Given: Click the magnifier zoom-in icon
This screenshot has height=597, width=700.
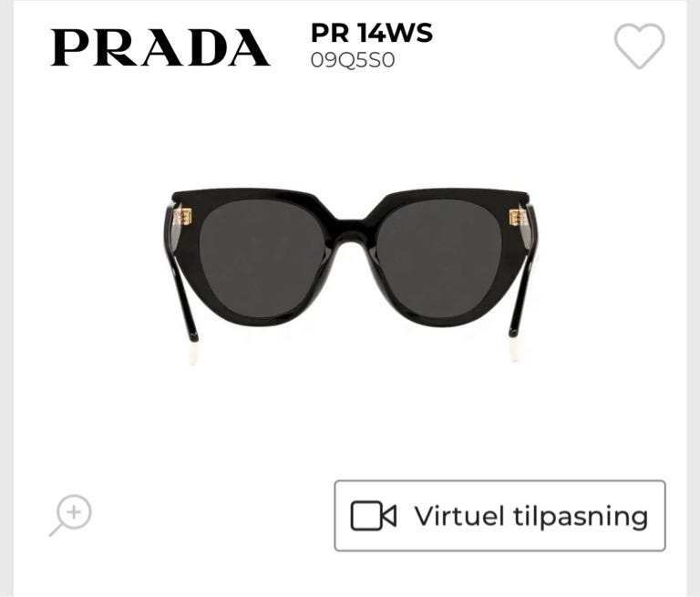Looking at the screenshot, I should 70,515.
